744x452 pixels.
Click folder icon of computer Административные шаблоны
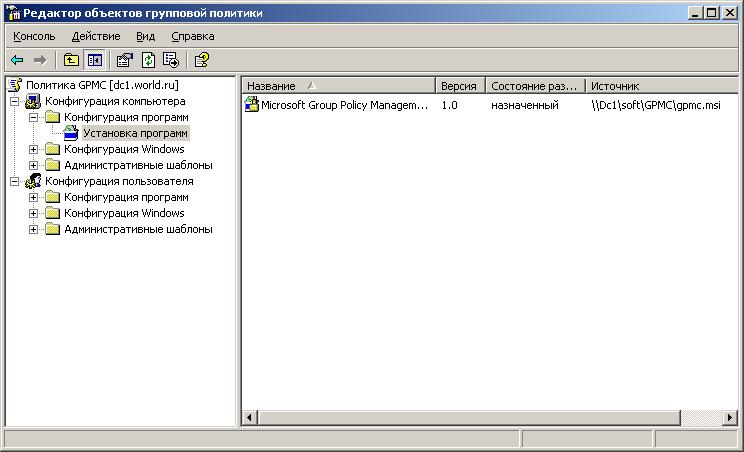pos(52,165)
